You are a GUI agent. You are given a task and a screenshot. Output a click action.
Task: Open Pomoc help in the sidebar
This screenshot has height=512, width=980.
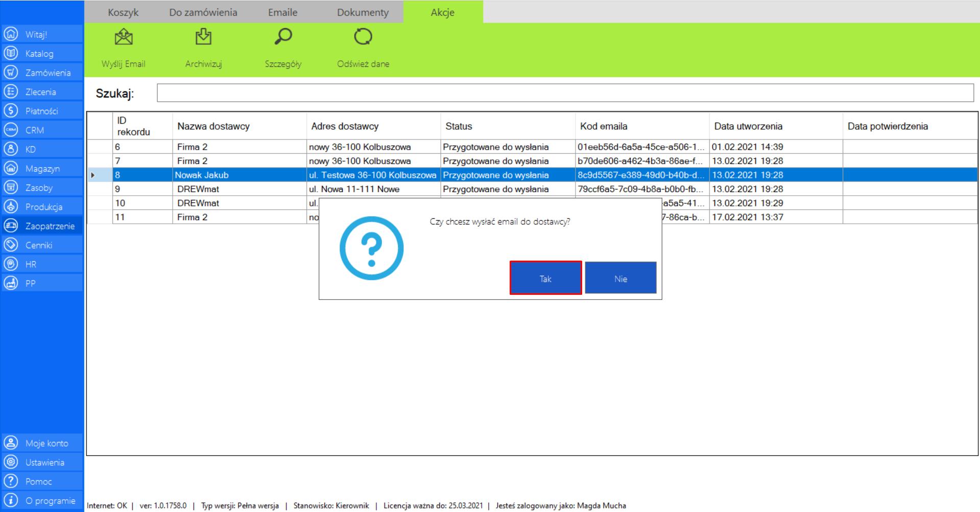click(x=41, y=481)
